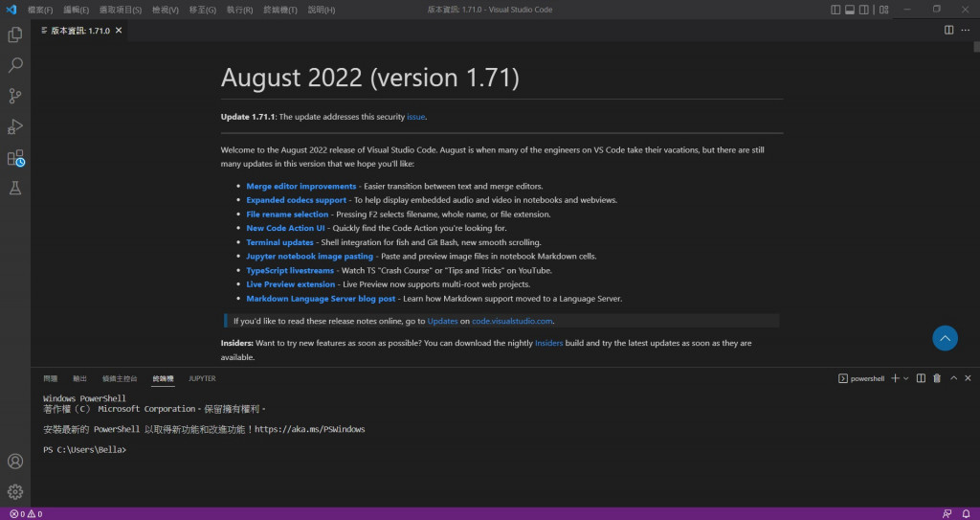Screen dimensions: 980x520
Task: Click the feedback icon in status bar
Action: (x=948, y=513)
